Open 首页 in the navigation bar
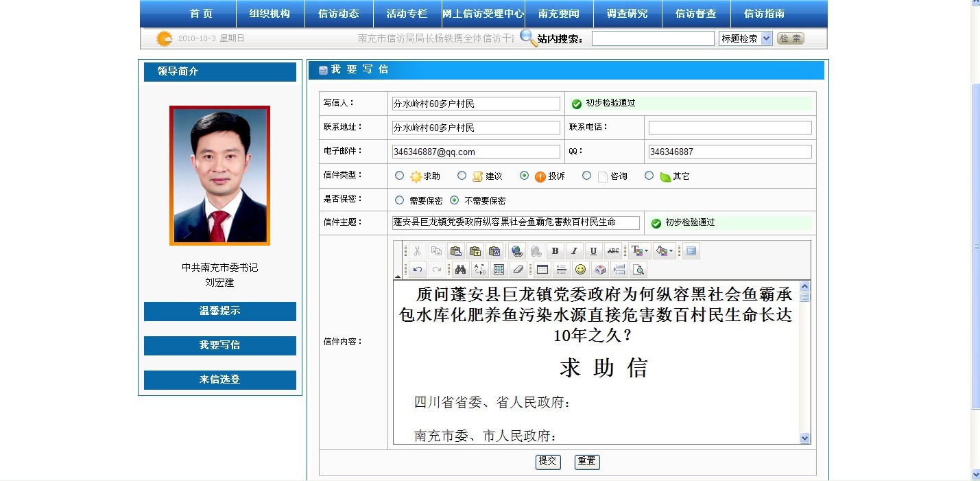Image resolution: width=980 pixels, height=481 pixels. pyautogui.click(x=201, y=14)
